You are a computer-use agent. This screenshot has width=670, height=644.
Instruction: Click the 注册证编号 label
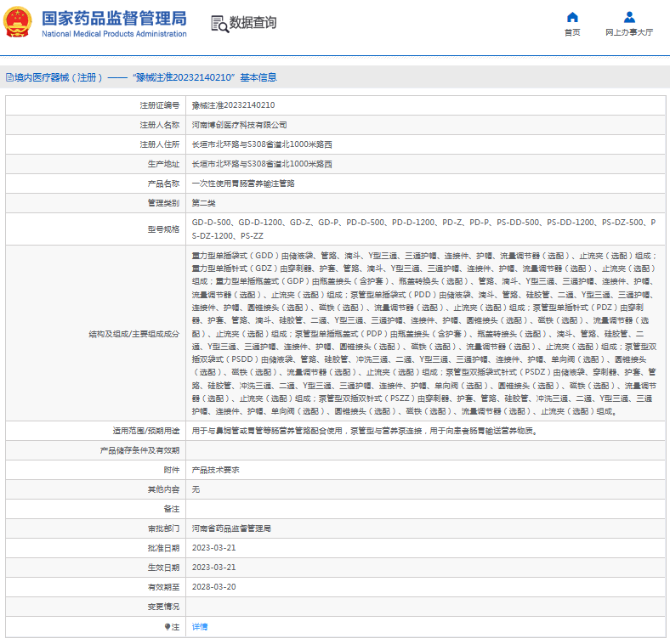coord(160,105)
